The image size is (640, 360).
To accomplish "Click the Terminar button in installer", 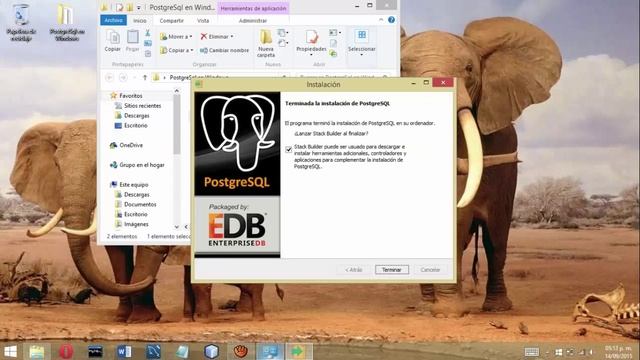I will (392, 270).
